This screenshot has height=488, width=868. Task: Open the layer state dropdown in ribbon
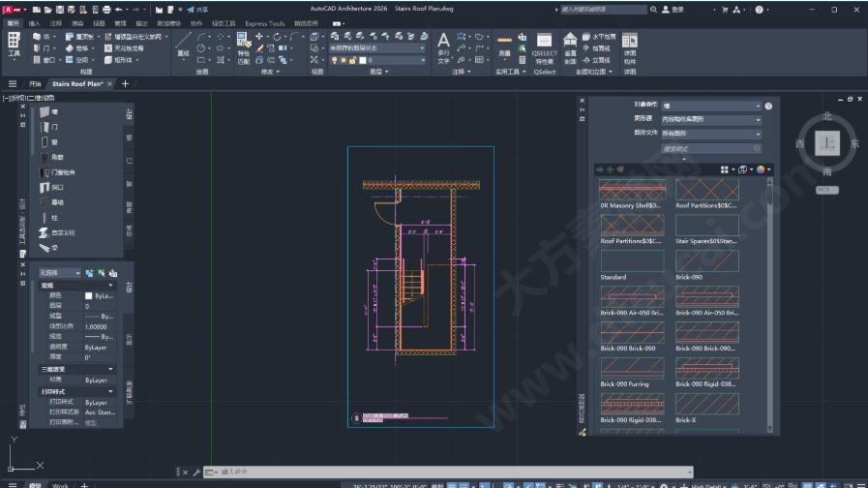(377, 47)
